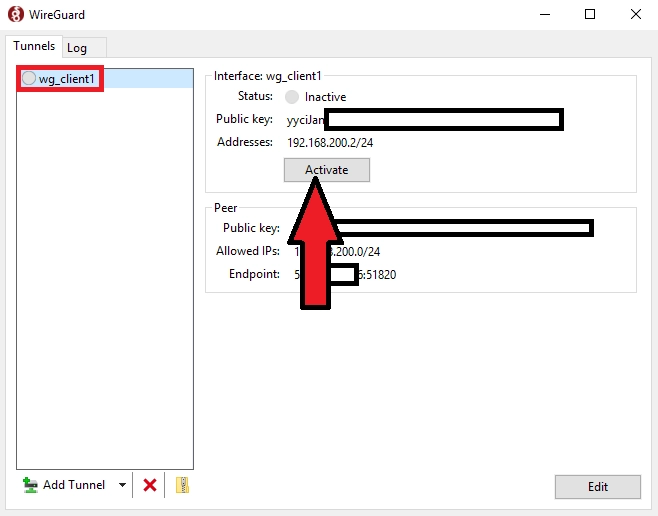Click the Inactive status indicator circle
This screenshot has width=658, height=516.
292,97
